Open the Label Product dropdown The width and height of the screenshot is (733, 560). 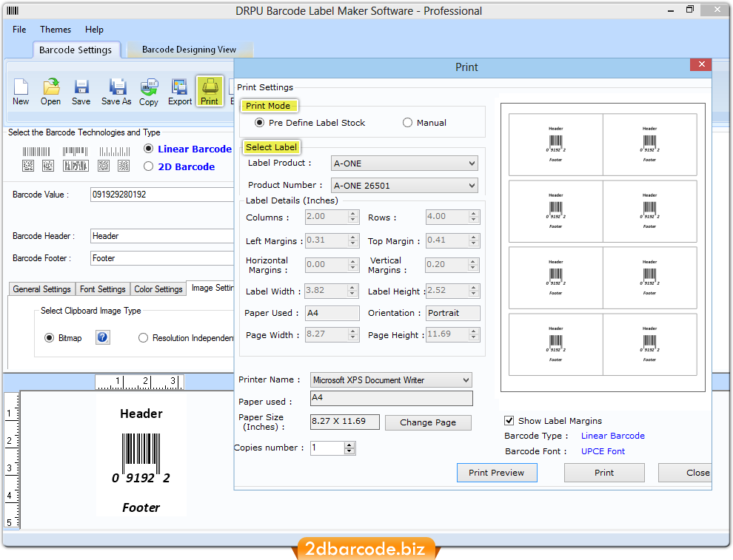(404, 163)
